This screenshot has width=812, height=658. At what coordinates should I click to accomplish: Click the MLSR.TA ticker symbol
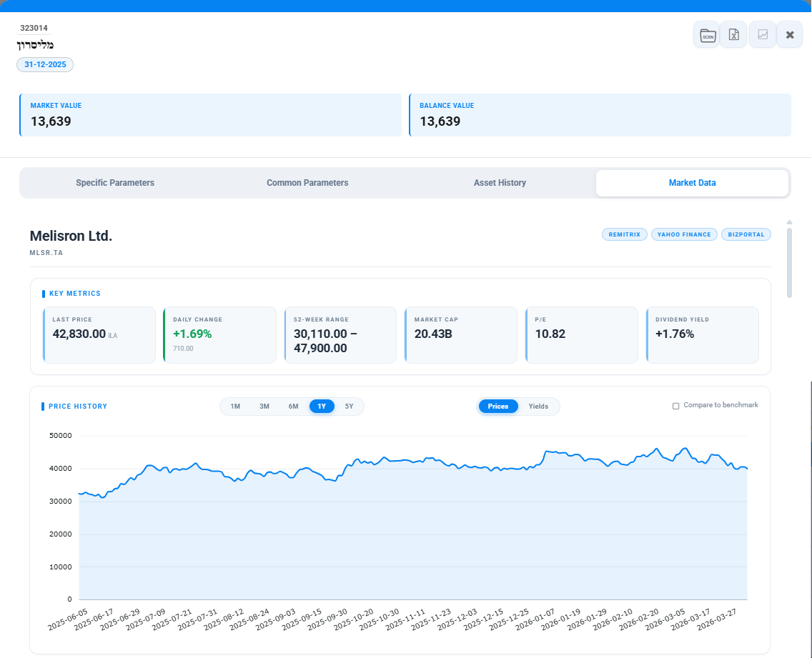click(46, 253)
